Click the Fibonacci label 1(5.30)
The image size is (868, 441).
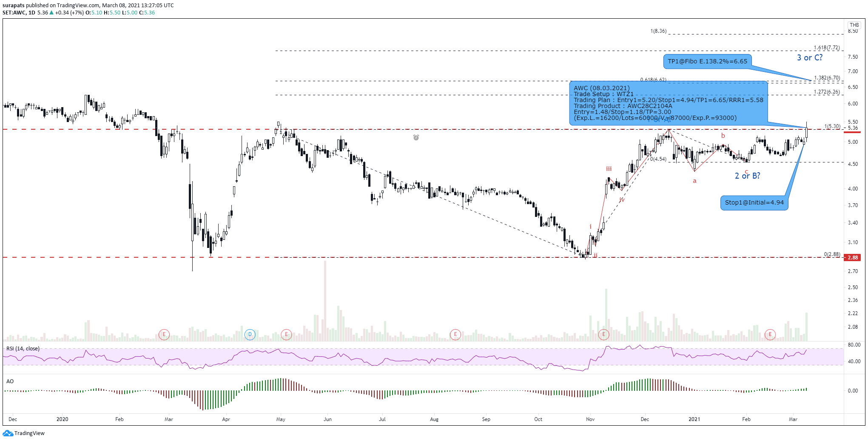832,126
